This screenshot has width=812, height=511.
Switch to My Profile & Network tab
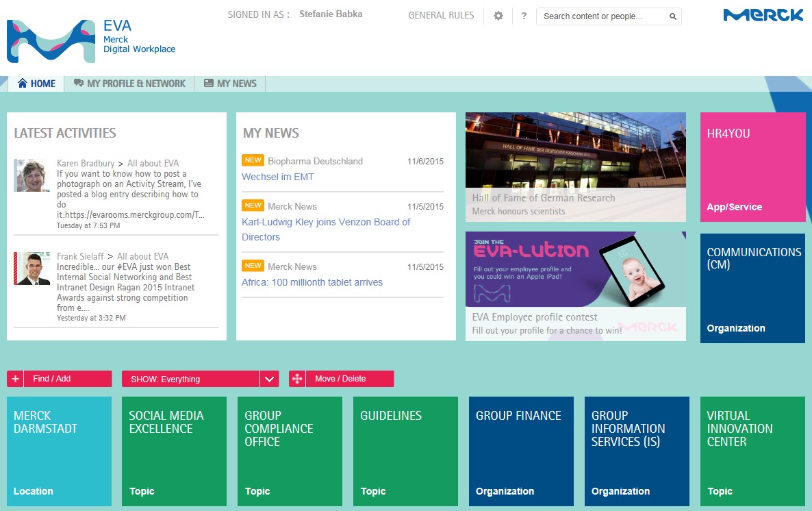(x=129, y=84)
